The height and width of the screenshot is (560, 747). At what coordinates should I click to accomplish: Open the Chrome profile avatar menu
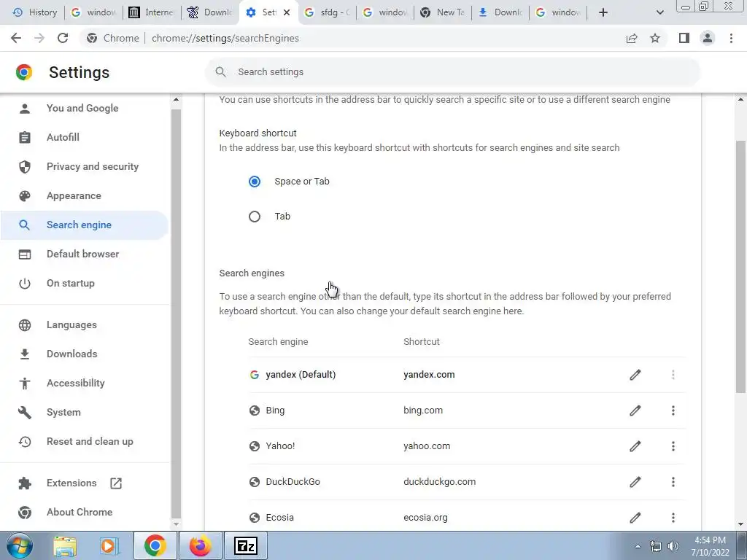pos(708,38)
